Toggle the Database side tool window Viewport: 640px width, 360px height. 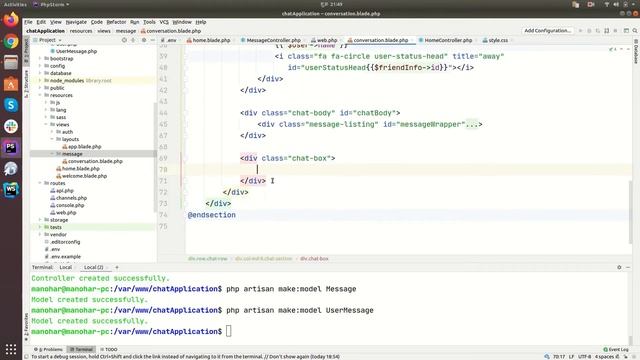tap(636, 51)
